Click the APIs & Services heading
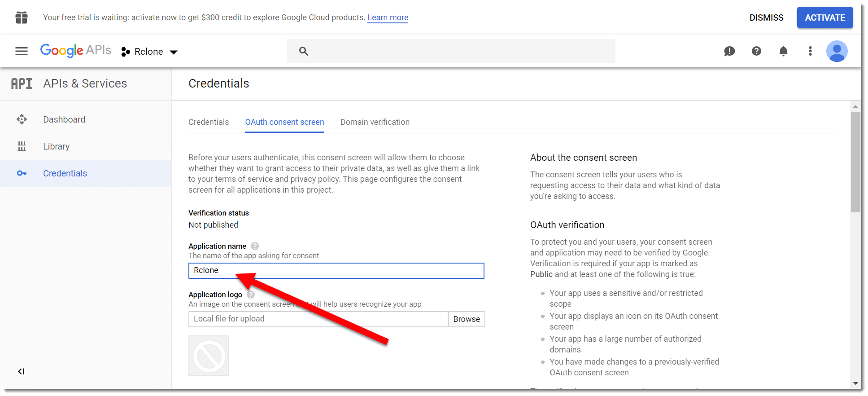Viewport: 868px width, 396px height. click(x=85, y=84)
